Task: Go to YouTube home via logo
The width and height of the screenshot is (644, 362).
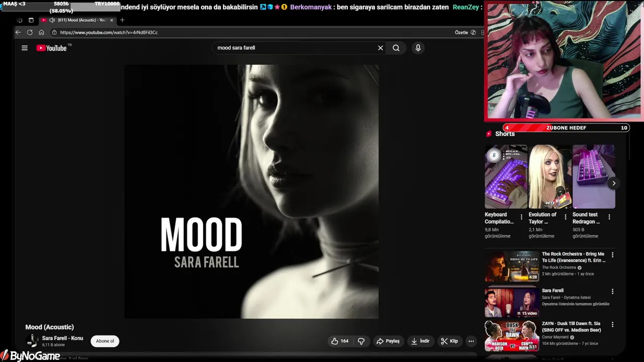Action: 52,48
